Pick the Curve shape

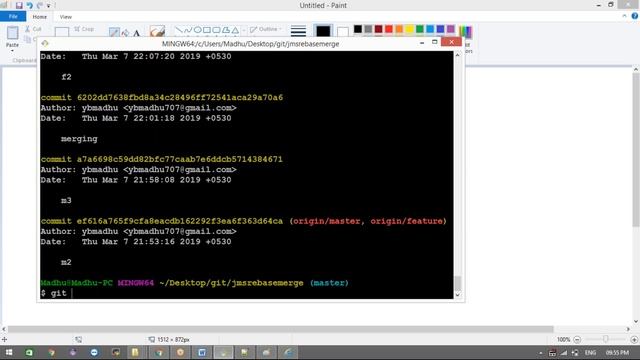coord(188,30)
